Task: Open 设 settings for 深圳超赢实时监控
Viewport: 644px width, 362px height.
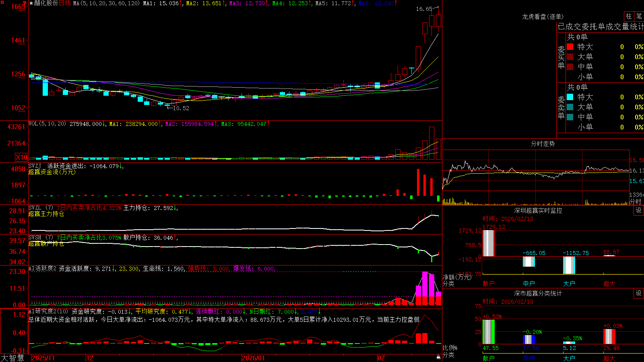Action: coord(638,210)
